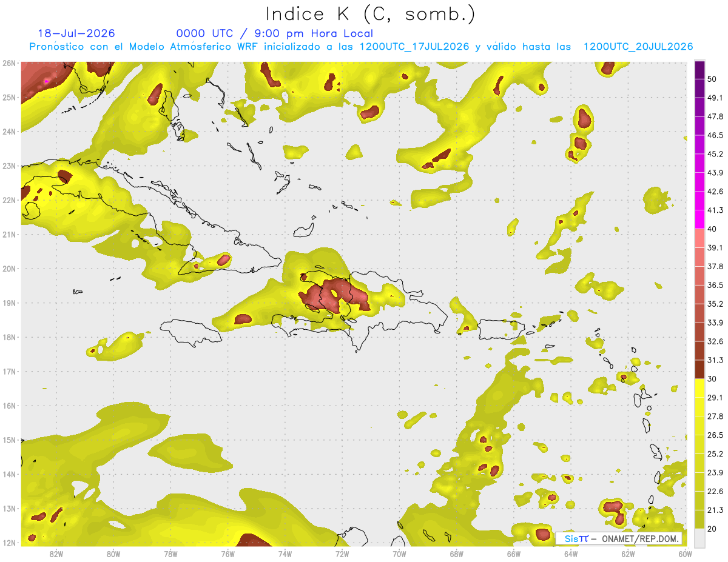Click the colorbar value 43.9
Image resolution: width=728 pixels, height=562 pixels.
pos(715,173)
